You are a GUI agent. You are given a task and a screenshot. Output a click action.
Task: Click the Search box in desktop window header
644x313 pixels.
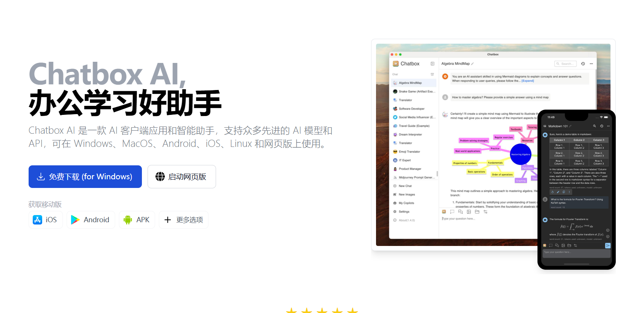[565, 64]
